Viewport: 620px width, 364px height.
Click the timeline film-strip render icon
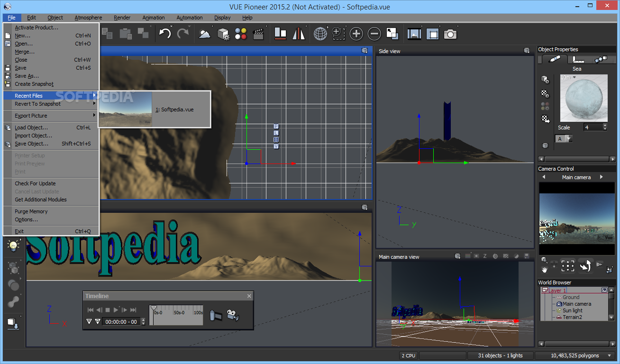[216, 315]
